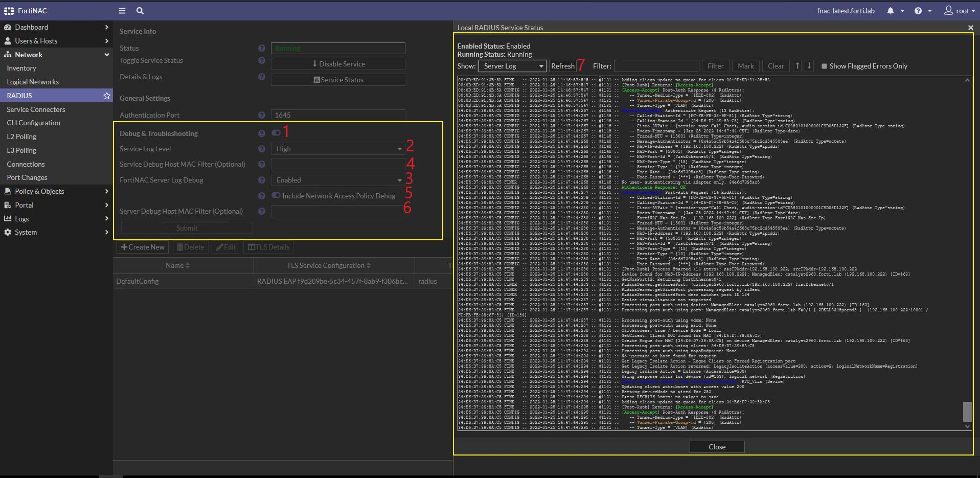This screenshot has height=478, width=980.
Task: Click the Users & Hosts person icon
Action: coord(8,41)
